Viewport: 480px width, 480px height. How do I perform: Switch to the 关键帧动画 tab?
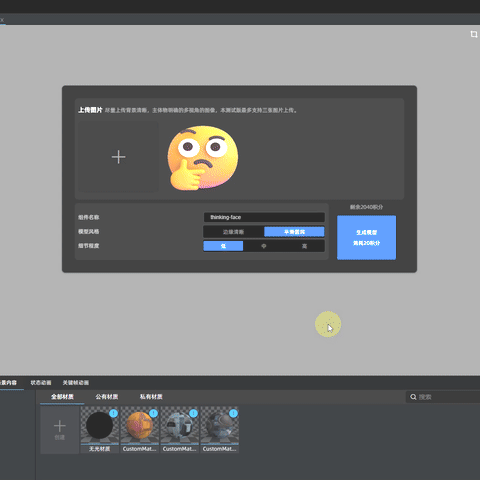76,383
